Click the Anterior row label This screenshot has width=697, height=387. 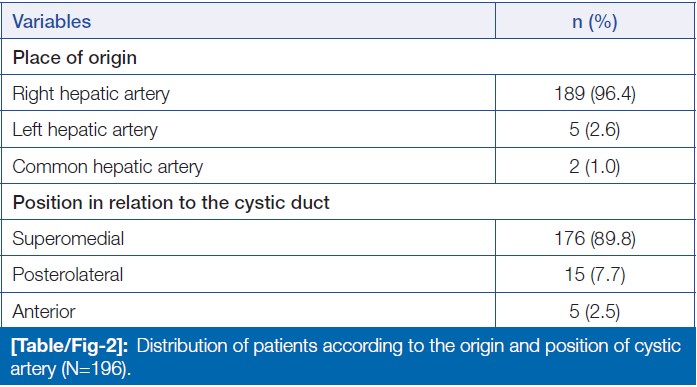click(x=44, y=311)
